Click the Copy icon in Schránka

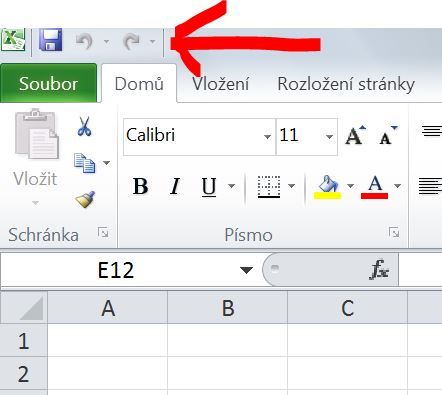[84, 163]
